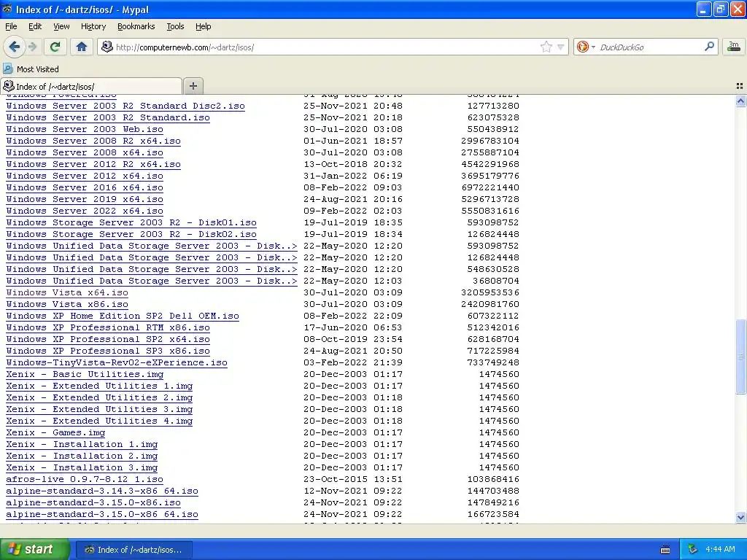Click the scrollbar up arrow
Screen dimensions: 747x560
coord(740,101)
